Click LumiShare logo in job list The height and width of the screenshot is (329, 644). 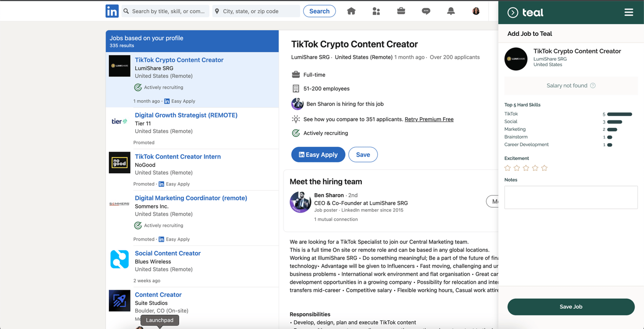point(120,66)
